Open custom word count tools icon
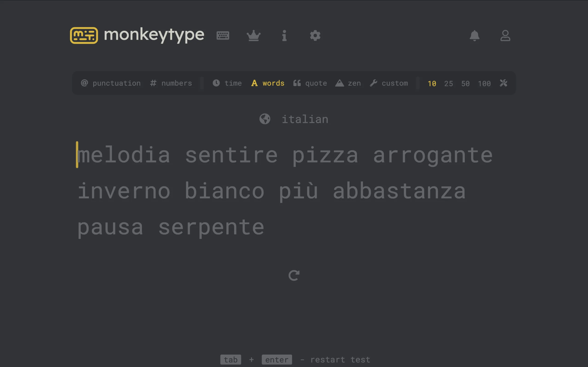The width and height of the screenshot is (588, 367). coord(503,83)
